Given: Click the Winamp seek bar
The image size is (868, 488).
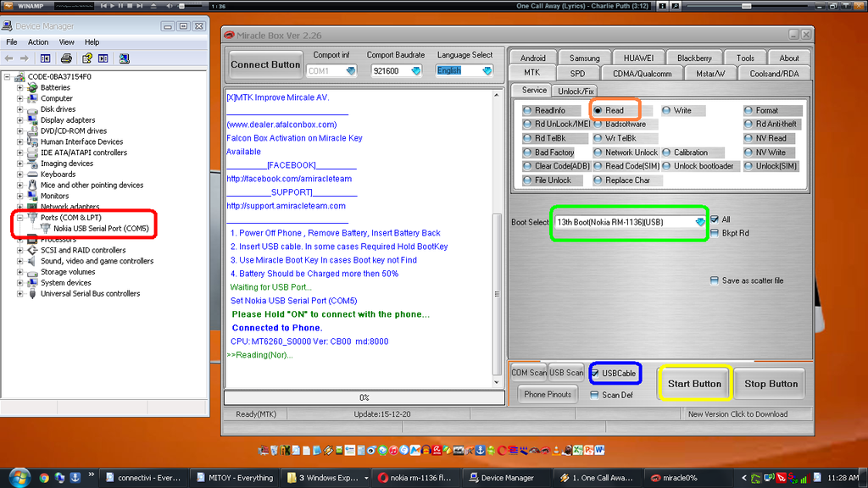Looking at the screenshot, I should [x=127, y=6].
